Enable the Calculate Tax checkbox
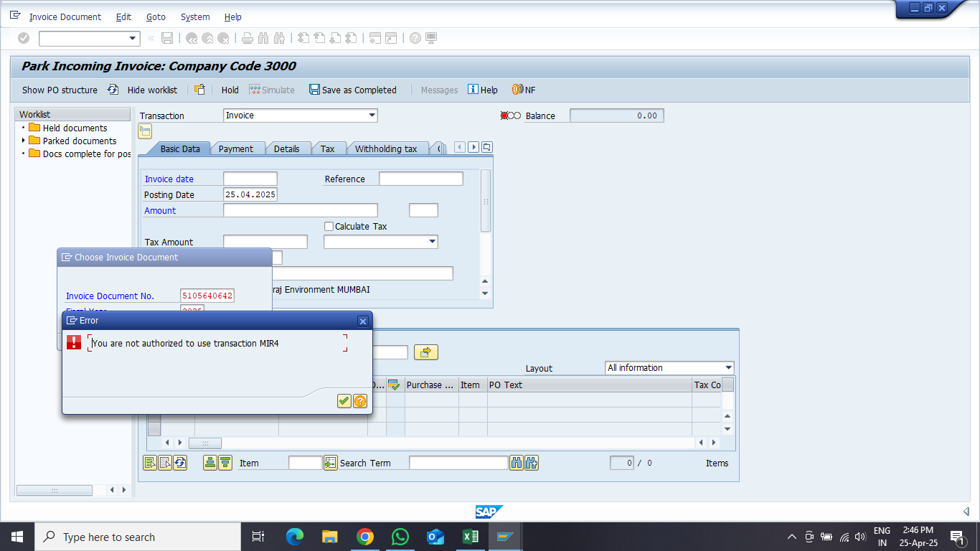The height and width of the screenshot is (551, 980). pyautogui.click(x=329, y=227)
